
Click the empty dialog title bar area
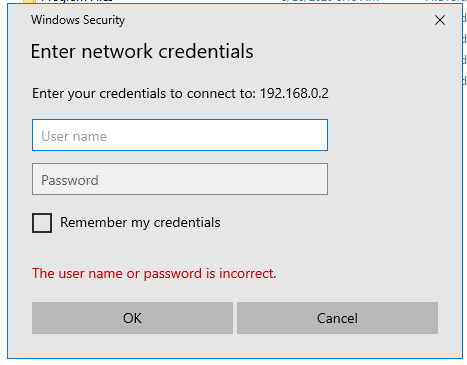pyautogui.click(x=277, y=20)
